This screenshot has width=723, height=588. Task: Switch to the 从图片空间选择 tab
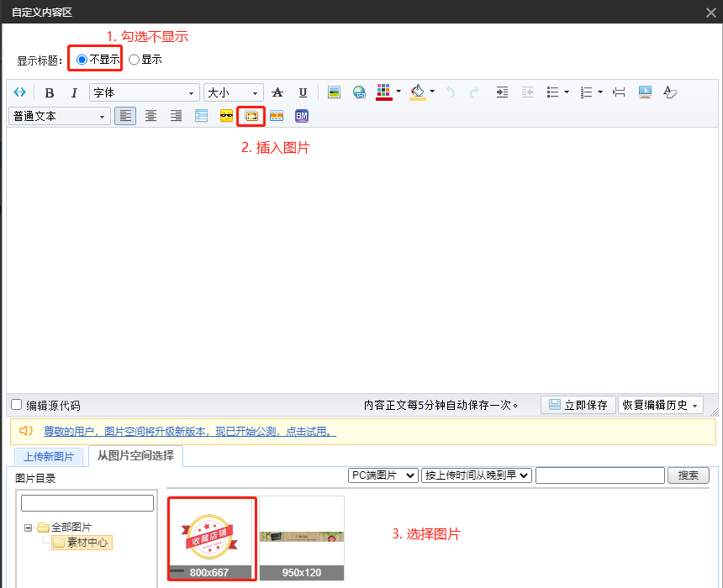(135, 456)
